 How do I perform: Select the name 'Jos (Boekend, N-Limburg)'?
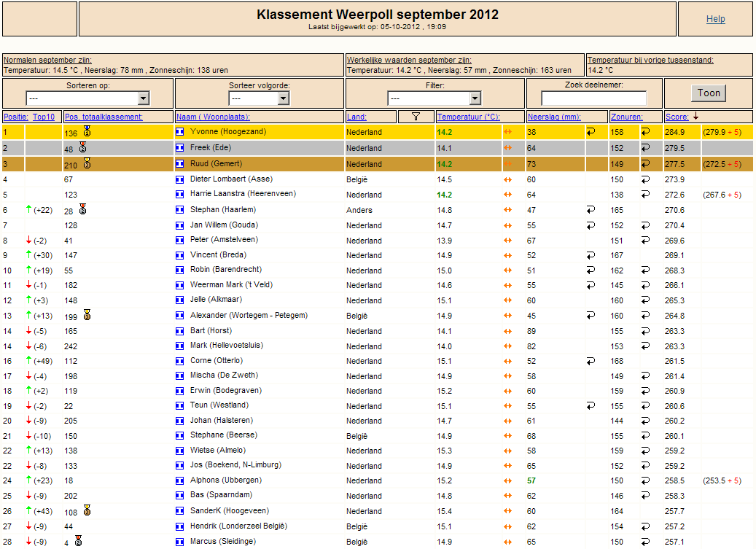coord(235,464)
